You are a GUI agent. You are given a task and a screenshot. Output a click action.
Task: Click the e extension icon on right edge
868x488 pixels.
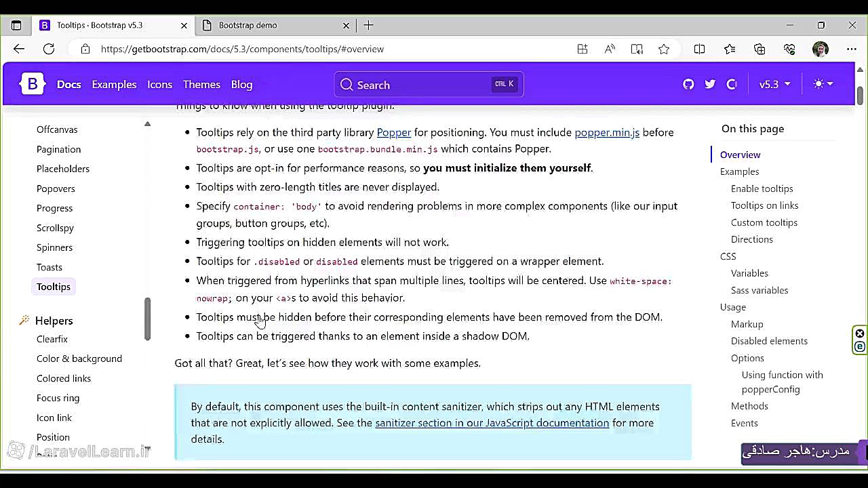tap(860, 346)
